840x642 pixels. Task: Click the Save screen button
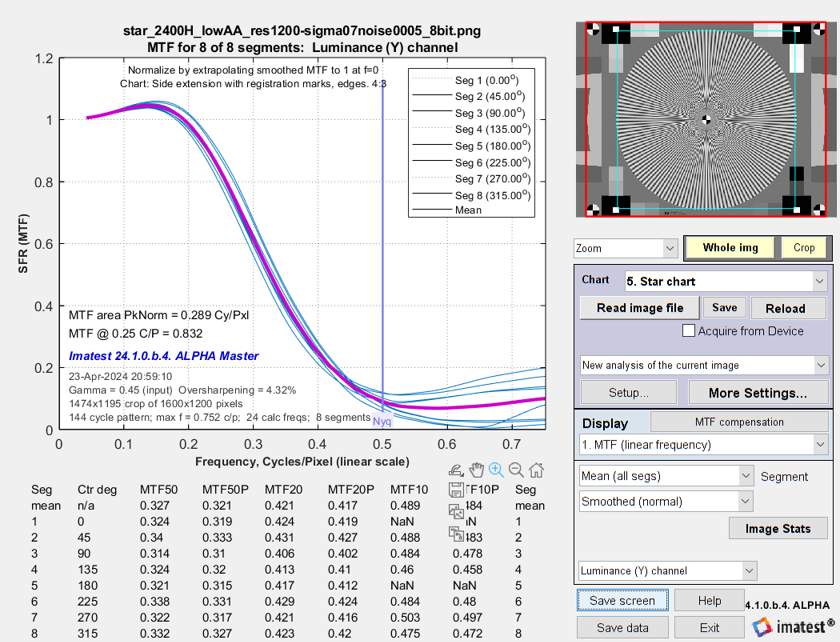(x=622, y=601)
